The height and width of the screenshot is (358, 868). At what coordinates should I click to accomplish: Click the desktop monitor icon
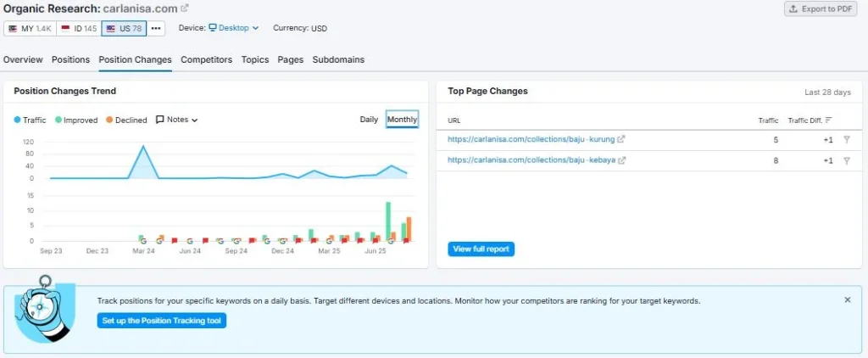click(213, 28)
